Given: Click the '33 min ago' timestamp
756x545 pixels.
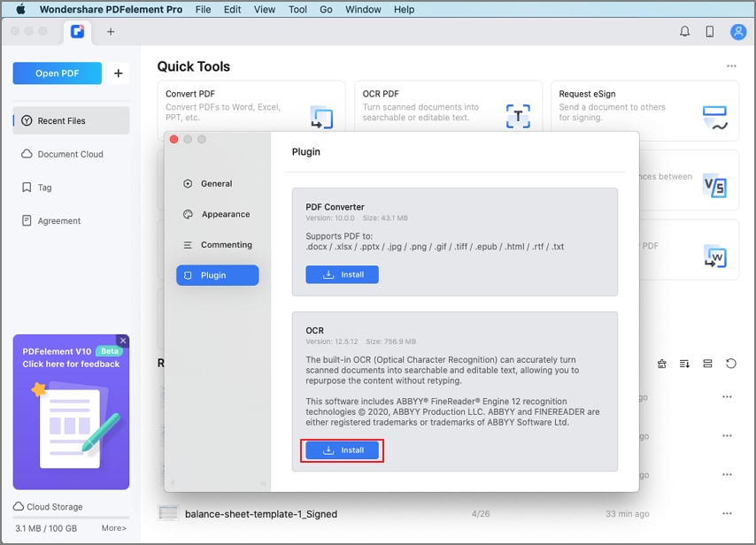Looking at the screenshot, I should (628, 514).
